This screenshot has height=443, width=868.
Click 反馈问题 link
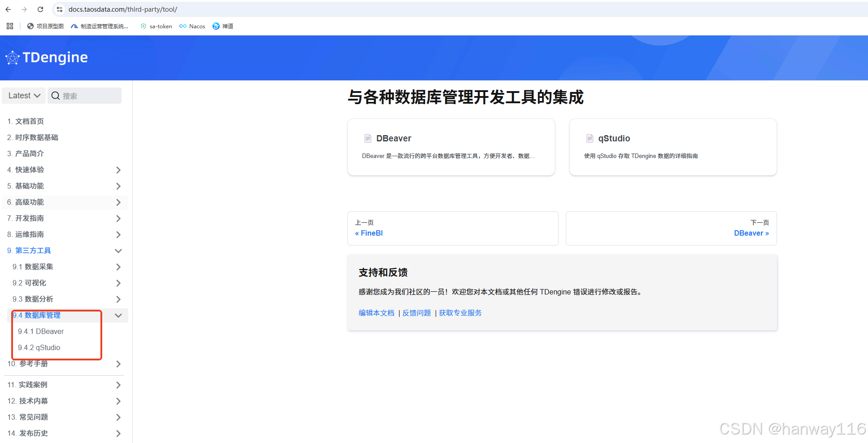[417, 313]
